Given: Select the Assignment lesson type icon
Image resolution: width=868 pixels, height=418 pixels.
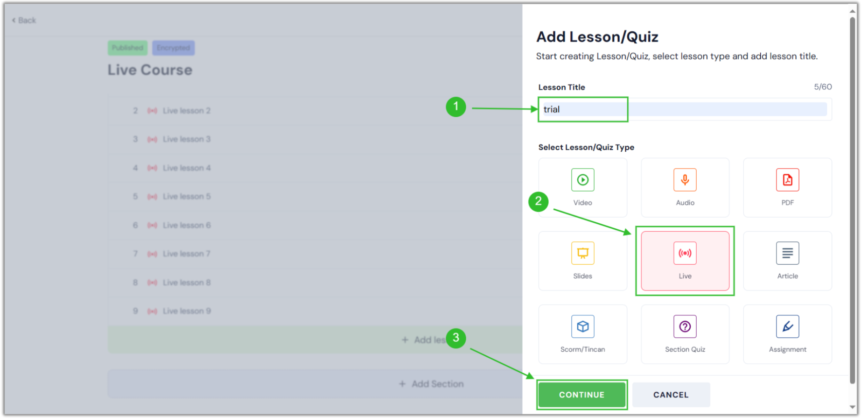Looking at the screenshot, I should point(787,333).
